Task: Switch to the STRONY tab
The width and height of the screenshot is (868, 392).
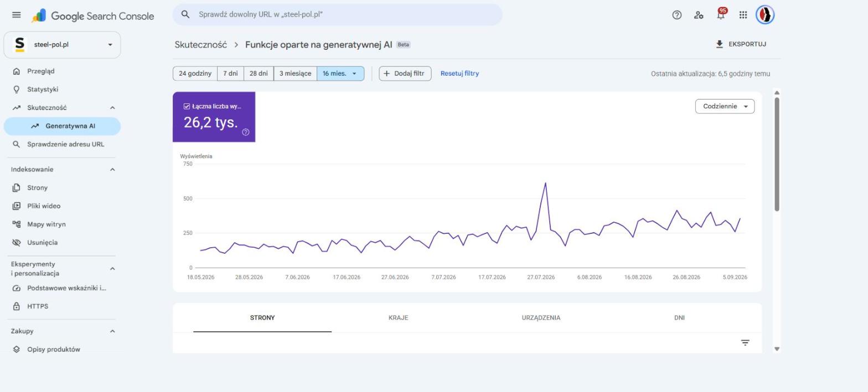Action: (x=262, y=318)
